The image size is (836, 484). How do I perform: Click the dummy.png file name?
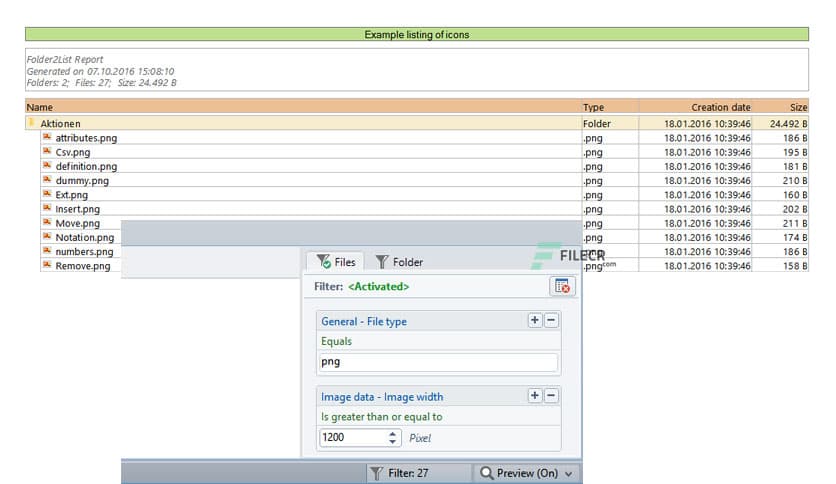pyautogui.click(x=82, y=181)
